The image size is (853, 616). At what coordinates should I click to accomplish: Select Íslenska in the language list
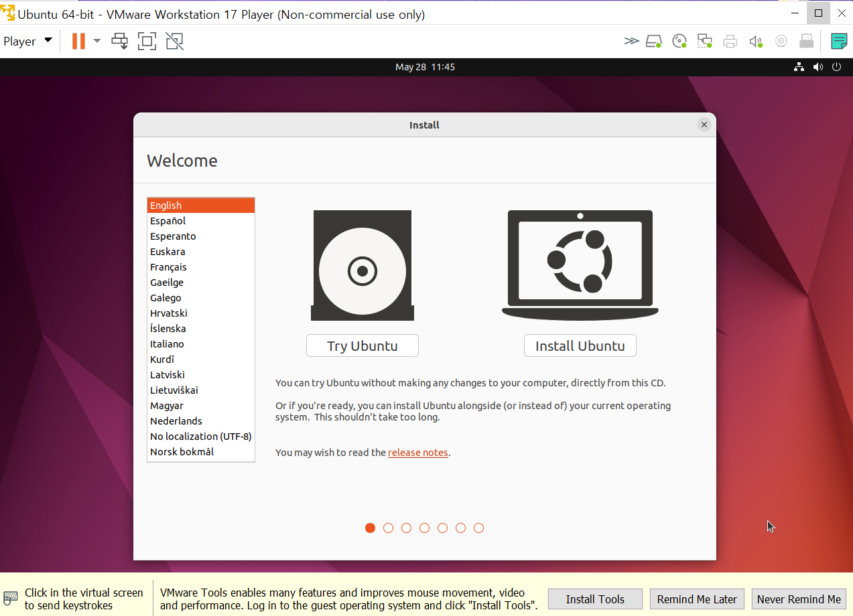201,329
